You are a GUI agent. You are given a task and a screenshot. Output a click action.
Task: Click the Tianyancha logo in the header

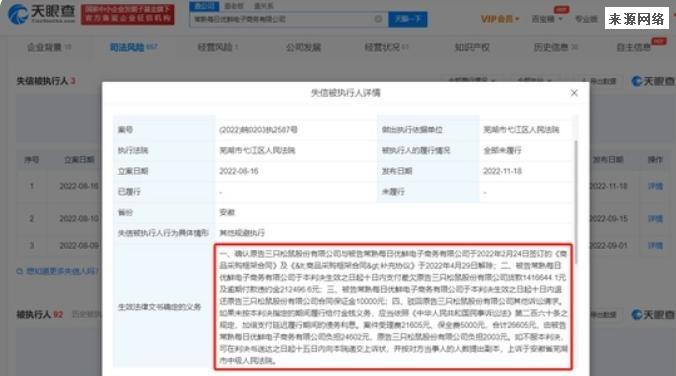click(x=42, y=14)
